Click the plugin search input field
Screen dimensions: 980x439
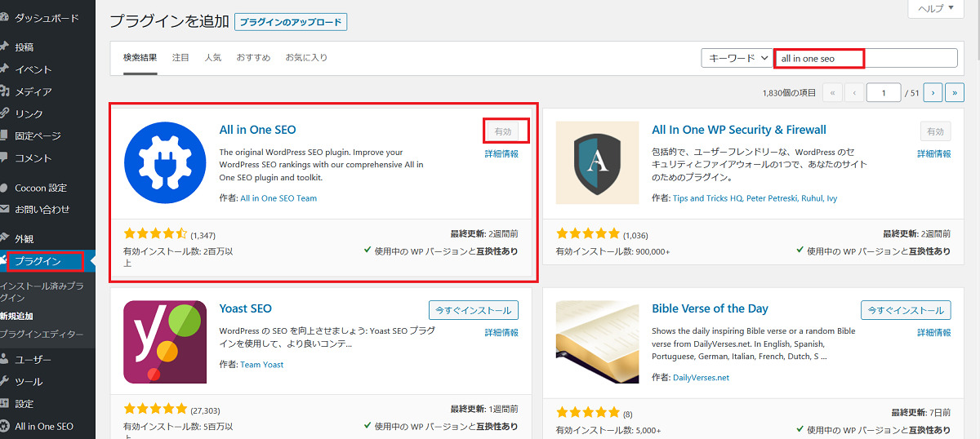(x=866, y=58)
